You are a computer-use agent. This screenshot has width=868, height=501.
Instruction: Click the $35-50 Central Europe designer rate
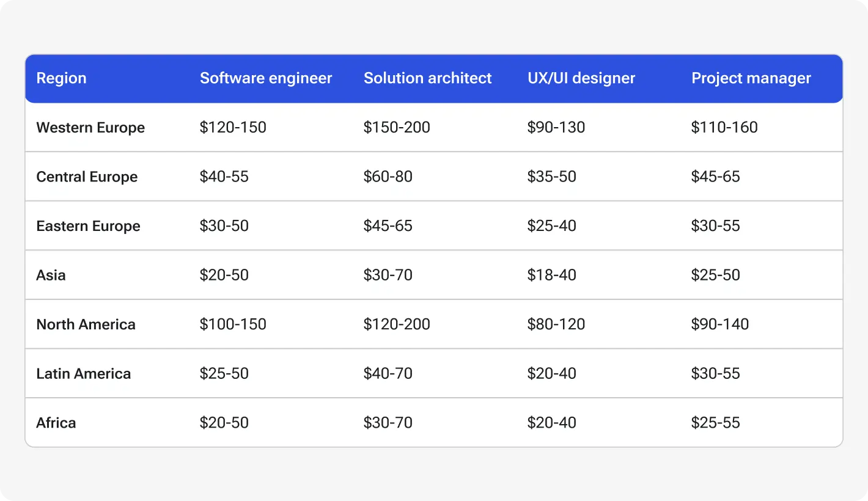[x=551, y=177]
